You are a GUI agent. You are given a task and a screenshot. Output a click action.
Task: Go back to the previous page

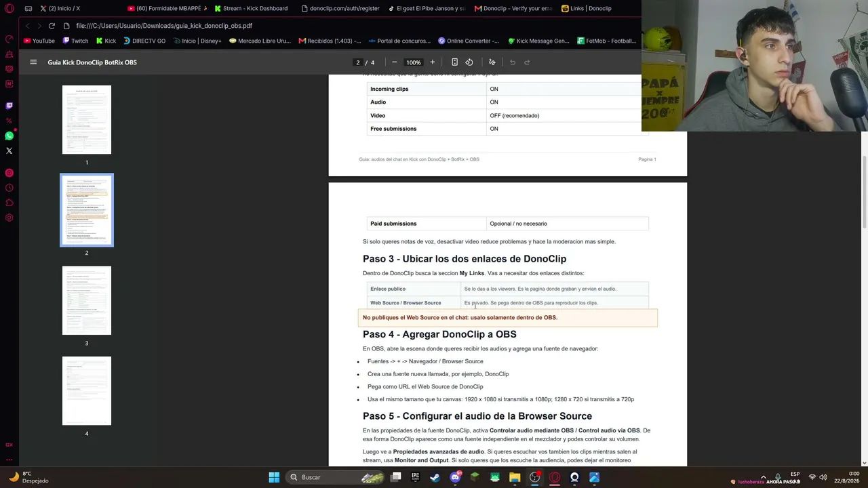(x=28, y=26)
